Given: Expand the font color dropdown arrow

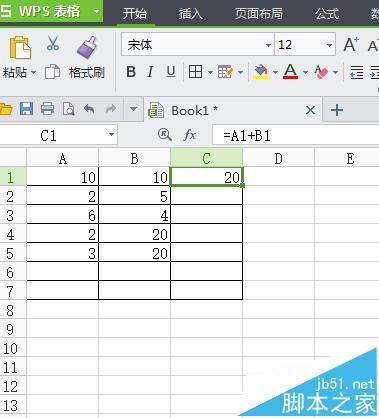Looking at the screenshot, I should point(305,72).
